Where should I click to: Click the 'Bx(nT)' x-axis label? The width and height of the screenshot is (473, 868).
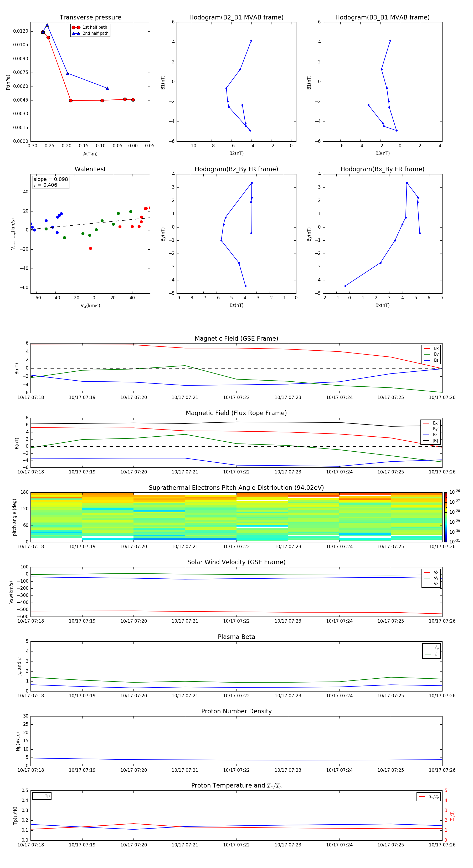tap(382, 305)
